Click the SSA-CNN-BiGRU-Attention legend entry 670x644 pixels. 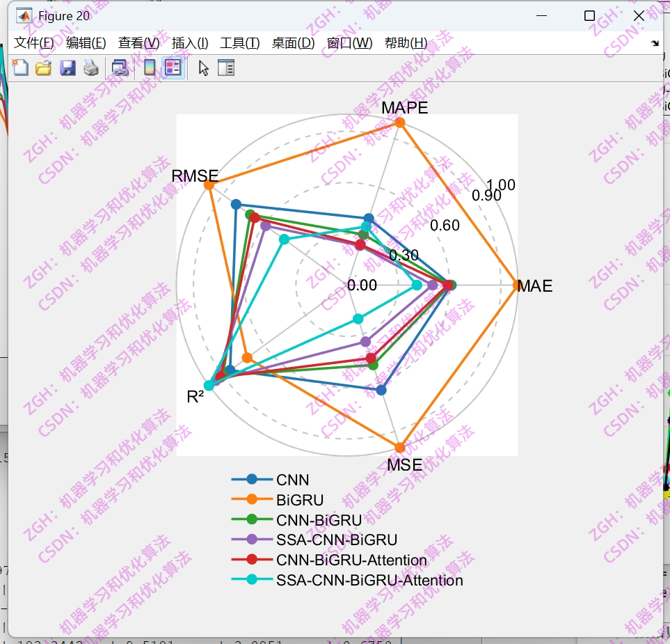tap(347, 580)
